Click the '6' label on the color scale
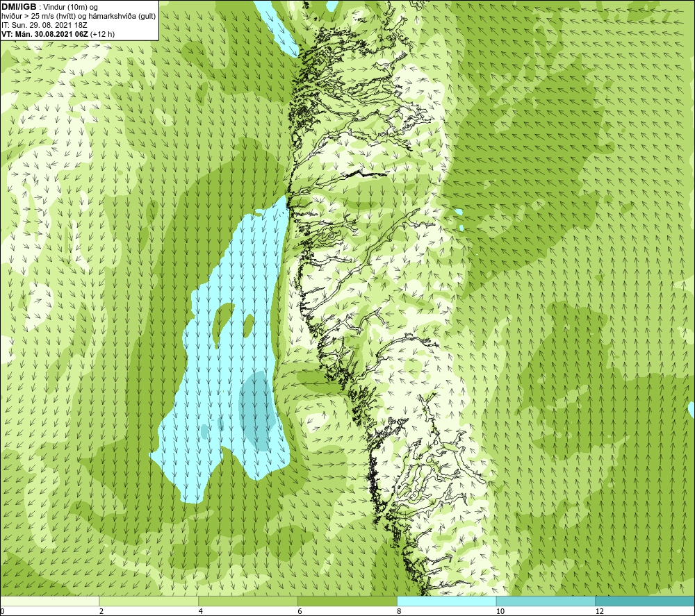Viewport: 695px width, 616px height. 300,611
